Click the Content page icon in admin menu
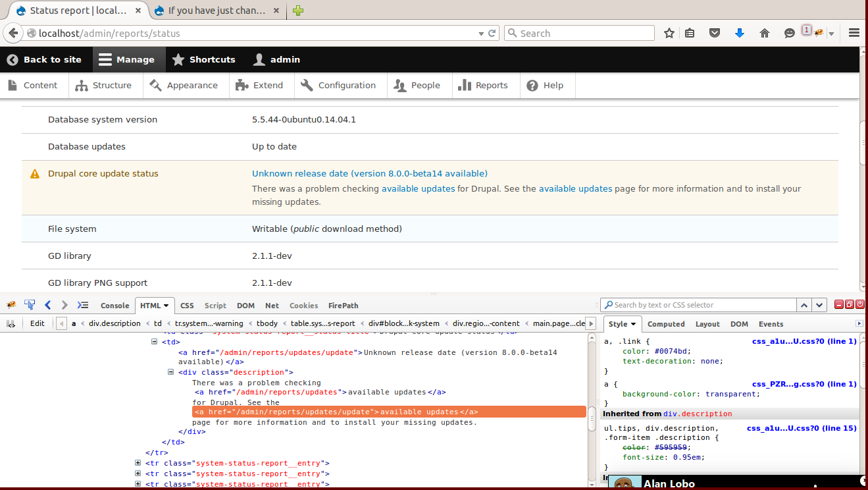Viewport: 868px width, 490px height. [13, 85]
